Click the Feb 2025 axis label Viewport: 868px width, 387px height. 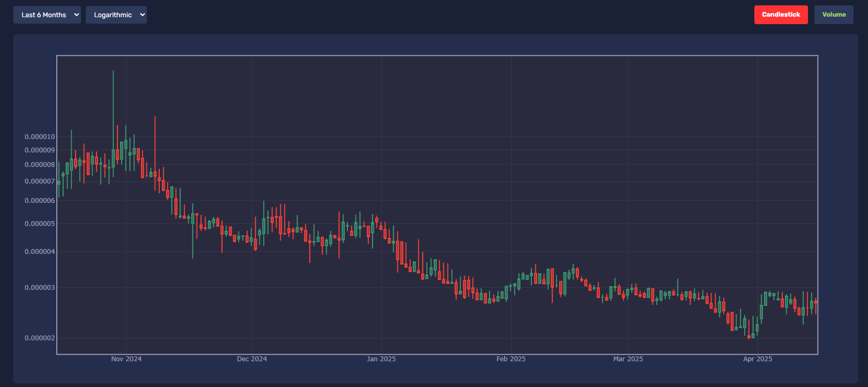[511, 359]
